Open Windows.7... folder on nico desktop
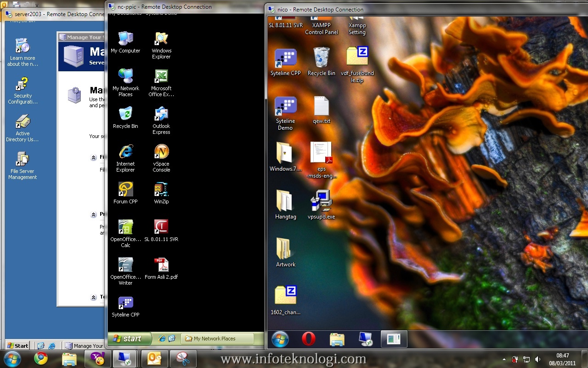Viewport: 588px width, 368px height. (285, 157)
